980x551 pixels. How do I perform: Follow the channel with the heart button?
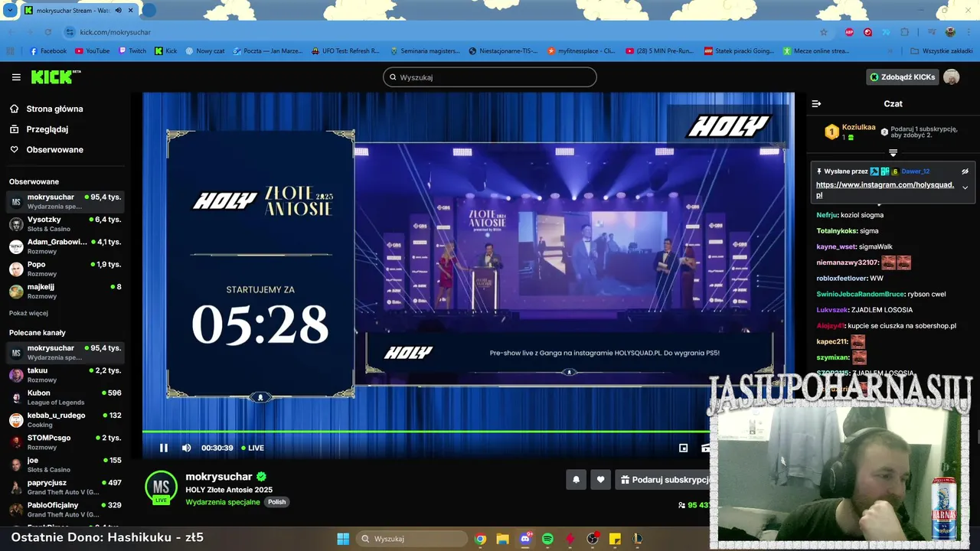pyautogui.click(x=600, y=480)
